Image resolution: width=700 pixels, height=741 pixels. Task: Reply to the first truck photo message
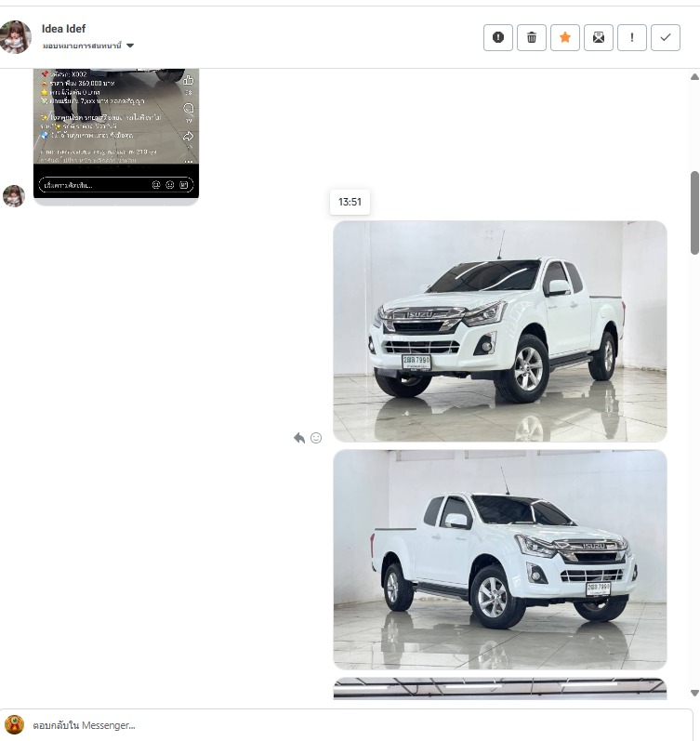pos(299,438)
